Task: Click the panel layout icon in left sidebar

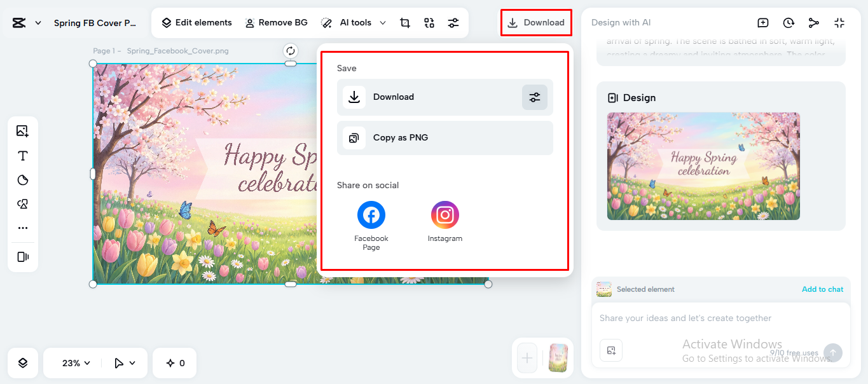Action: coord(23,257)
